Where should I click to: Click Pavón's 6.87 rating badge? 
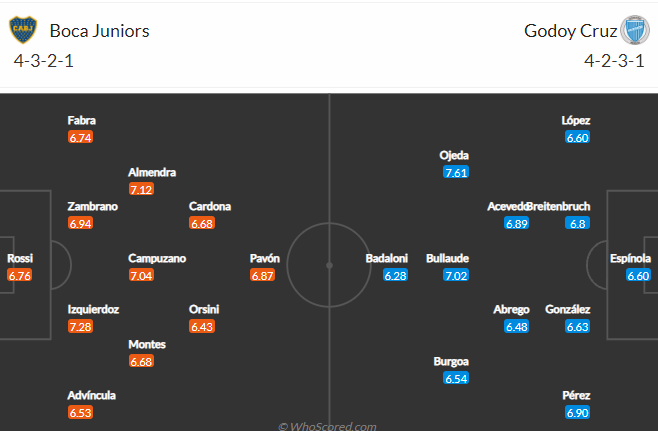262,275
